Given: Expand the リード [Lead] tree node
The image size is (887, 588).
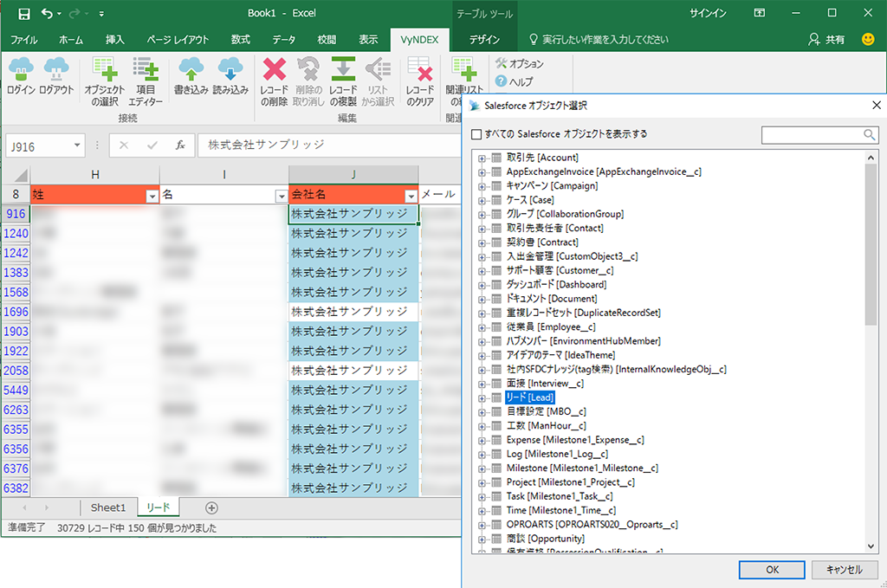Looking at the screenshot, I should pos(482,397).
